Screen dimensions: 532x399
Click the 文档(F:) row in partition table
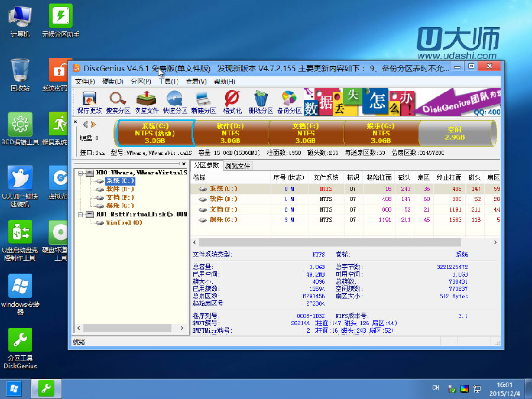click(x=345, y=210)
